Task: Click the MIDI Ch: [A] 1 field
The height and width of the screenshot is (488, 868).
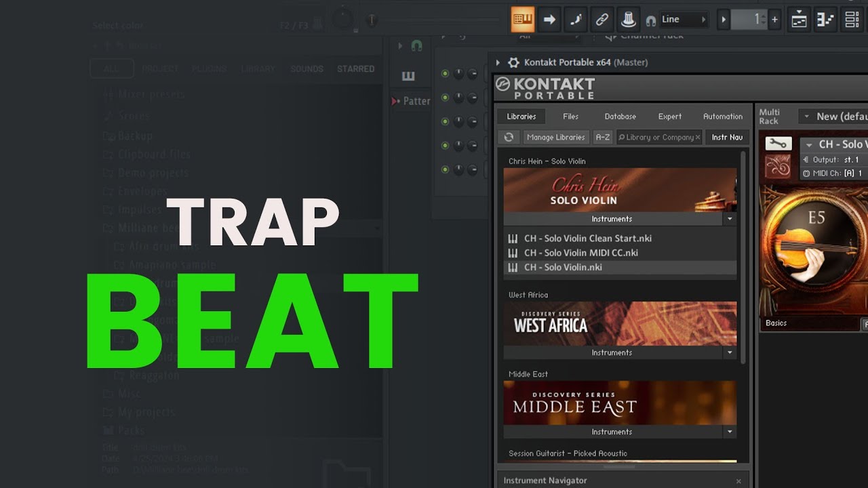Action: click(834, 174)
